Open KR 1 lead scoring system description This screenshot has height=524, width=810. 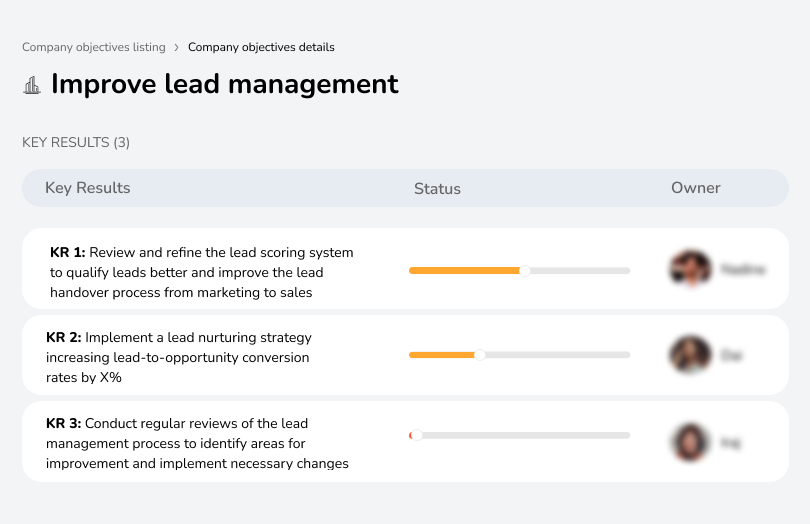tap(201, 272)
